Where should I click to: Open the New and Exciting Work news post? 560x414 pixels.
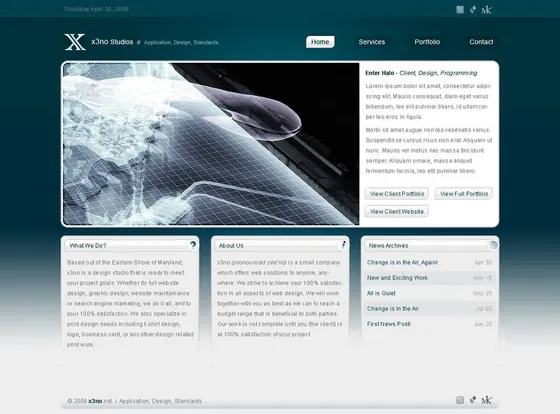coord(397,278)
